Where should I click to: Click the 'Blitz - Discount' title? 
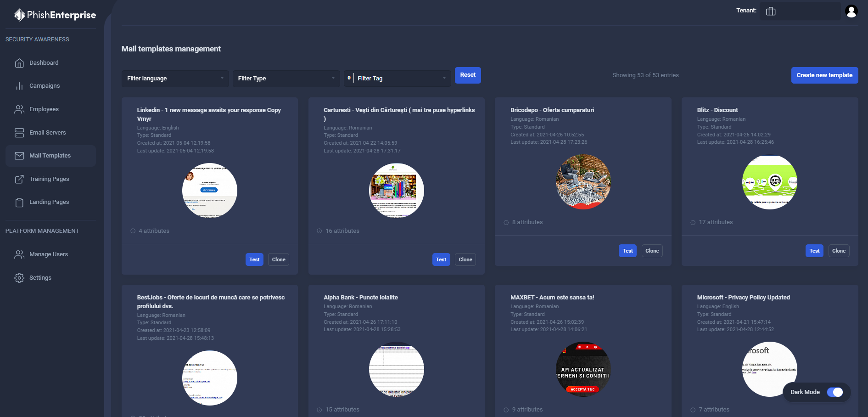coord(717,110)
